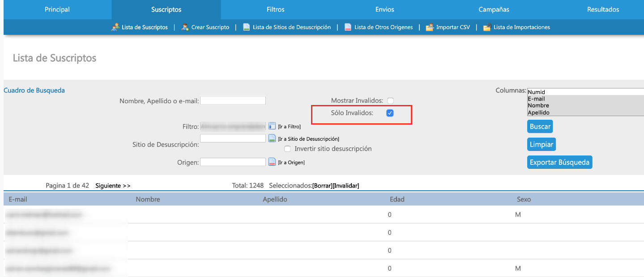Click the Lista de Importaciones folder icon
Image resolution: width=644 pixels, height=277 pixels.
487,27
